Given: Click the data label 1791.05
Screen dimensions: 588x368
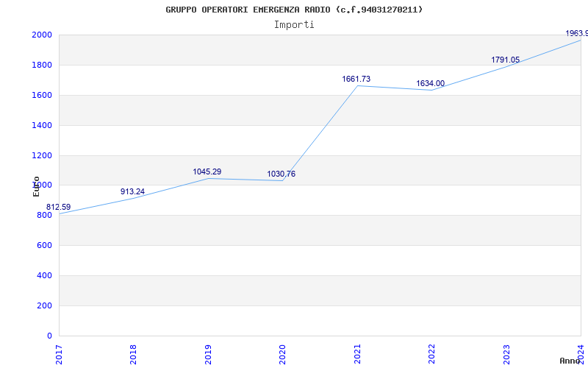Looking at the screenshot, I should point(505,60).
